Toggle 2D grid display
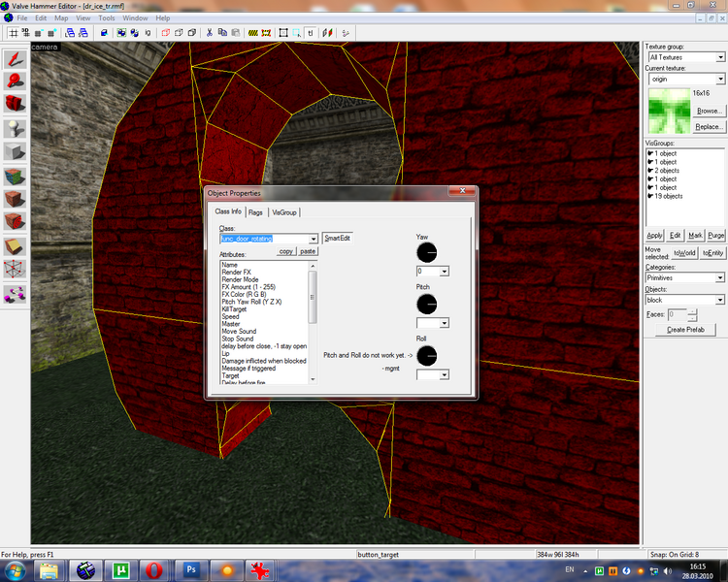The image size is (728, 582). click(x=14, y=33)
